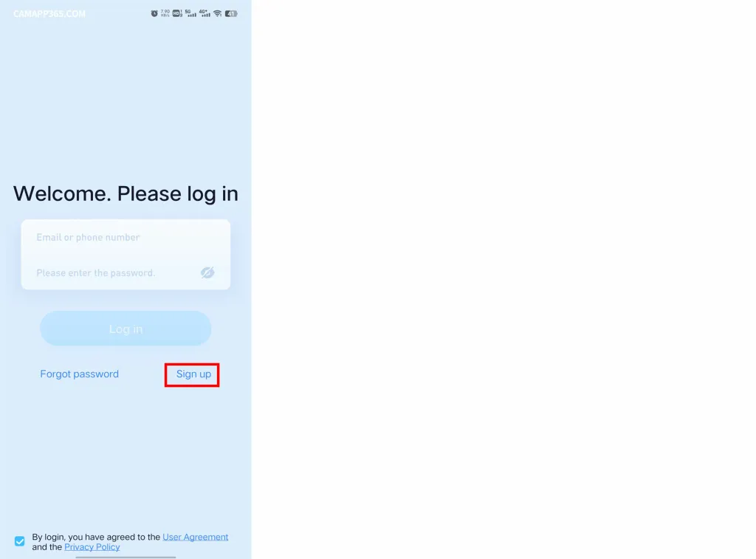
Task: Focus the Email or phone number field
Action: [126, 237]
